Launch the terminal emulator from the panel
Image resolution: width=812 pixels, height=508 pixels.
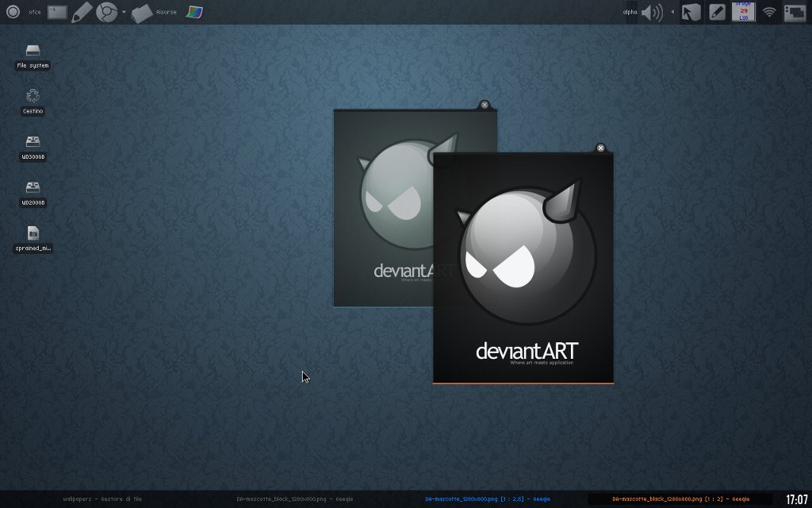(57, 12)
